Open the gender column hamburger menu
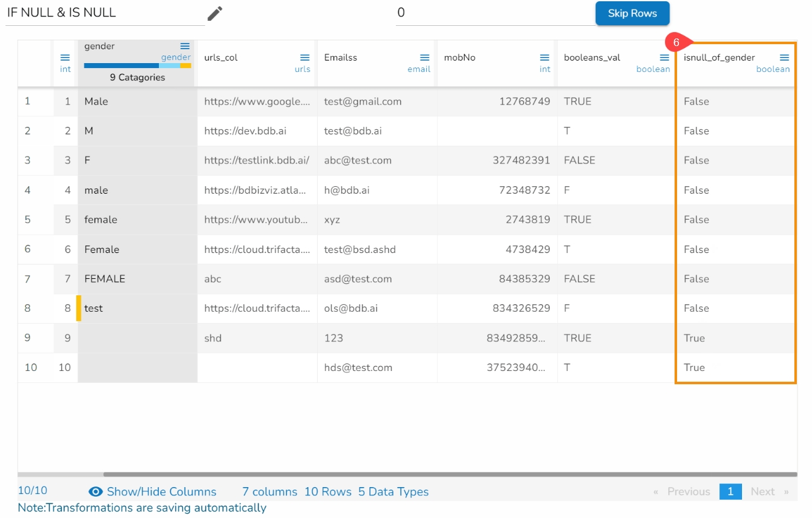The height and width of the screenshot is (518, 812). tap(185, 46)
